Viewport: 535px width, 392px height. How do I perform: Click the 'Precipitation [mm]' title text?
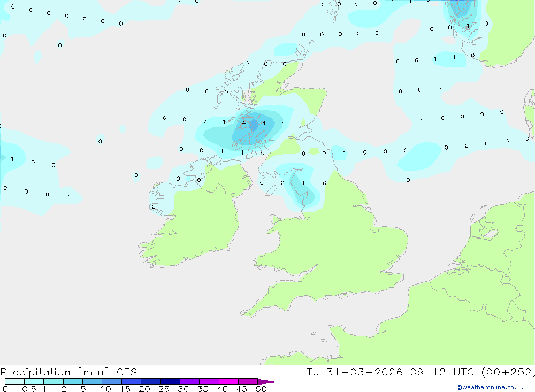click(55, 372)
